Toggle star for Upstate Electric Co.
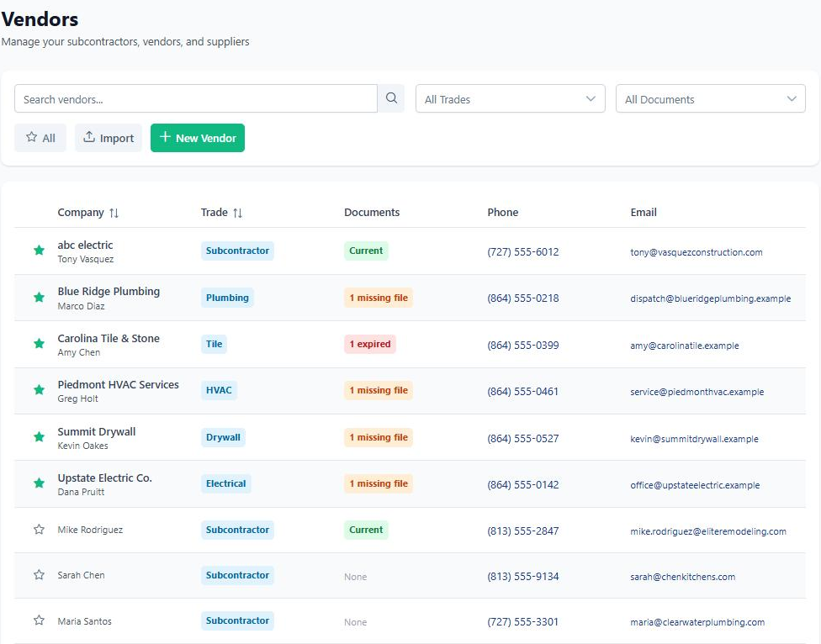Viewport: 821px width, 644px height. (x=39, y=483)
